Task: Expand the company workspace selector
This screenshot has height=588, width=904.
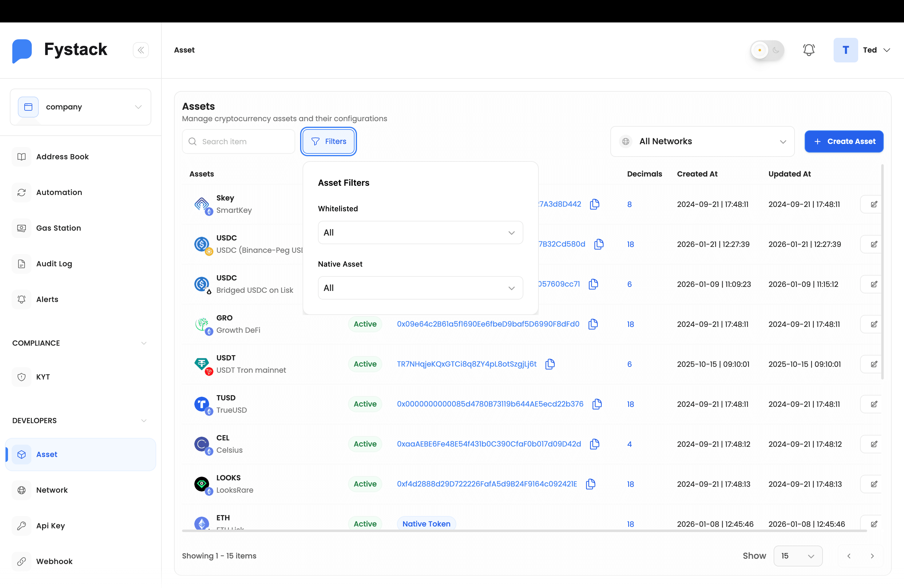Action: (x=81, y=107)
